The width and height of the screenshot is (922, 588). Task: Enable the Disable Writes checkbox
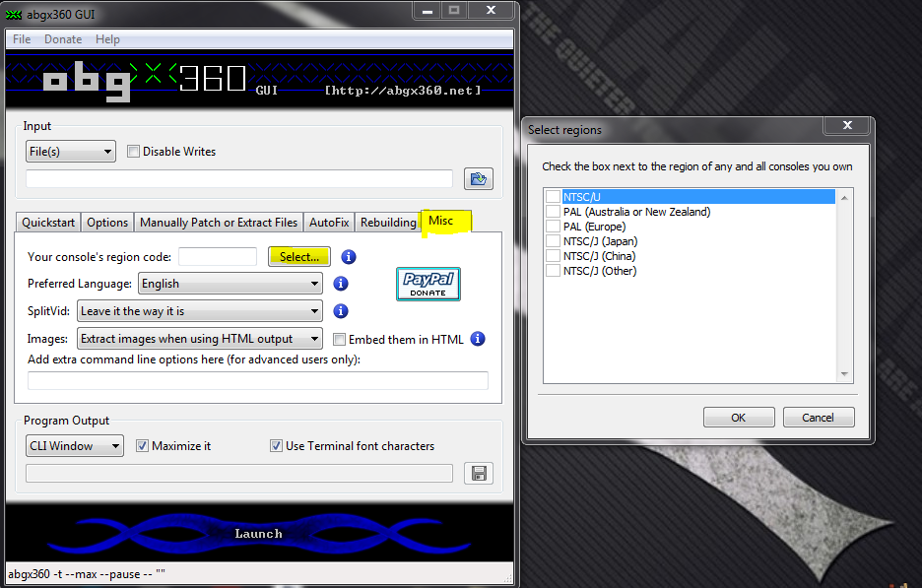[133, 151]
